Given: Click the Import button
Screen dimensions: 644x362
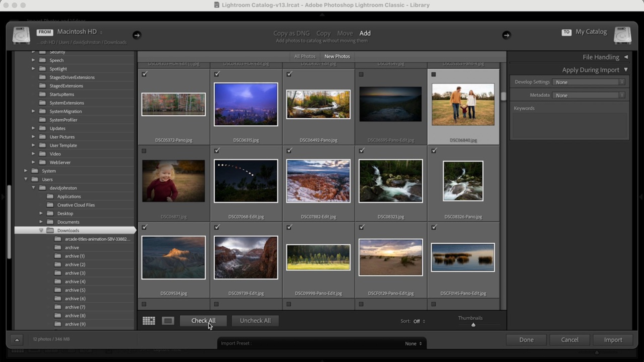Looking at the screenshot, I should [613, 340].
